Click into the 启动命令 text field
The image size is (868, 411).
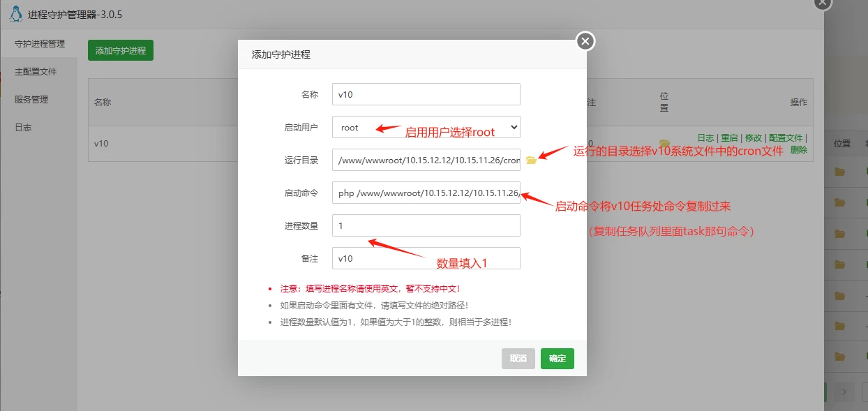426,193
